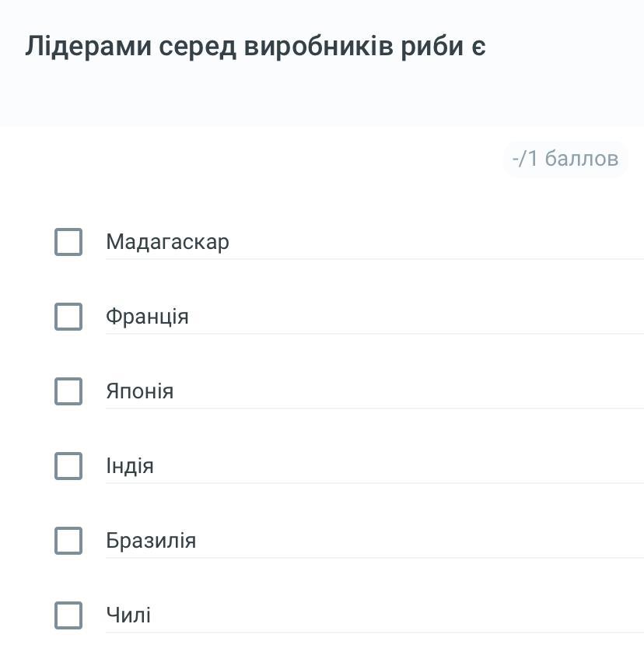Image resolution: width=644 pixels, height=645 pixels.
Task: Click the -/1 баллов score badge
Action: (565, 159)
